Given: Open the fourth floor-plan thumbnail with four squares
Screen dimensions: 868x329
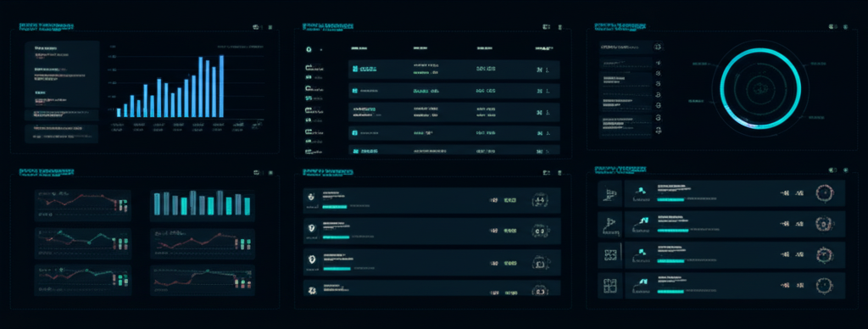Looking at the screenshot, I should tap(610, 285).
